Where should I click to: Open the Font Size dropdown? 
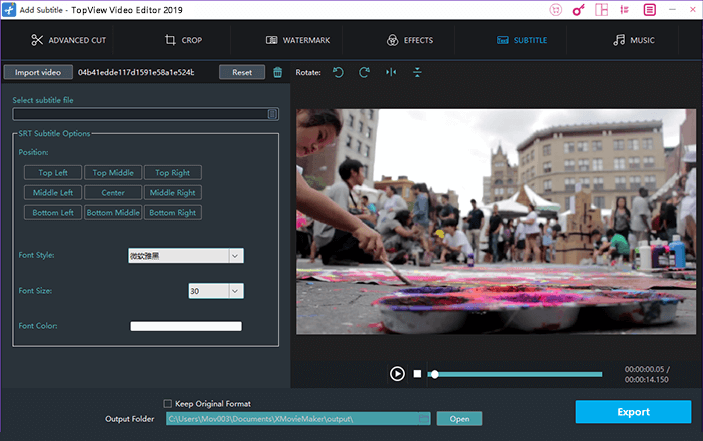click(x=235, y=291)
